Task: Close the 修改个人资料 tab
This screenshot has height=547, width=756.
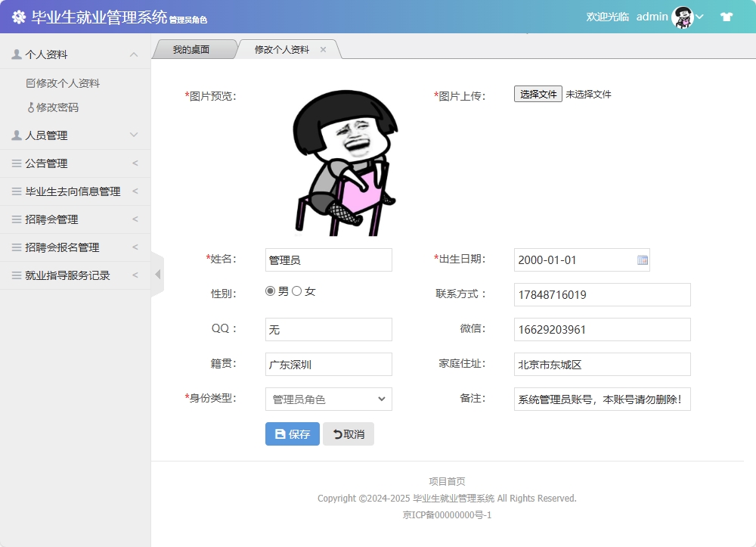Action: [324, 48]
